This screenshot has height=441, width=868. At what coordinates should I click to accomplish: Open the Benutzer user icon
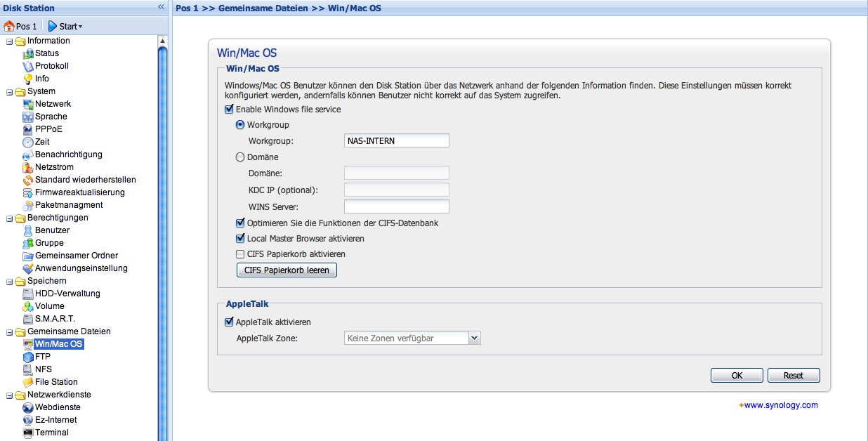[x=28, y=230]
